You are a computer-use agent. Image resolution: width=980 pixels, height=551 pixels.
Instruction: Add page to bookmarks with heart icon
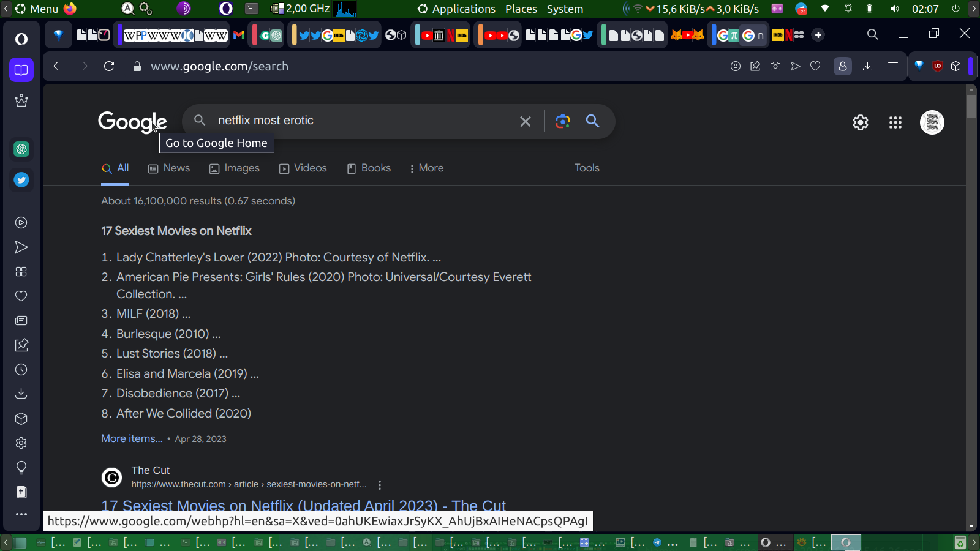coord(815,66)
